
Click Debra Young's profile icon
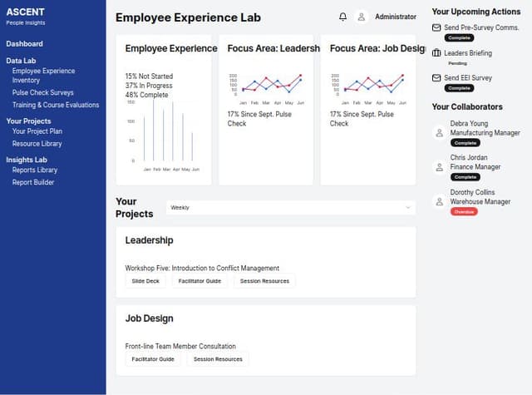(440, 132)
